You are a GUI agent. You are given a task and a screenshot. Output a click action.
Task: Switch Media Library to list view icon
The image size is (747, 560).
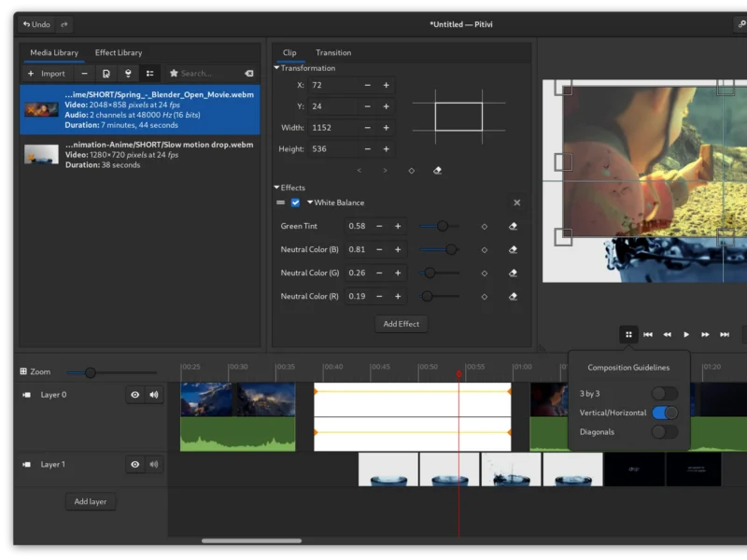[149, 74]
